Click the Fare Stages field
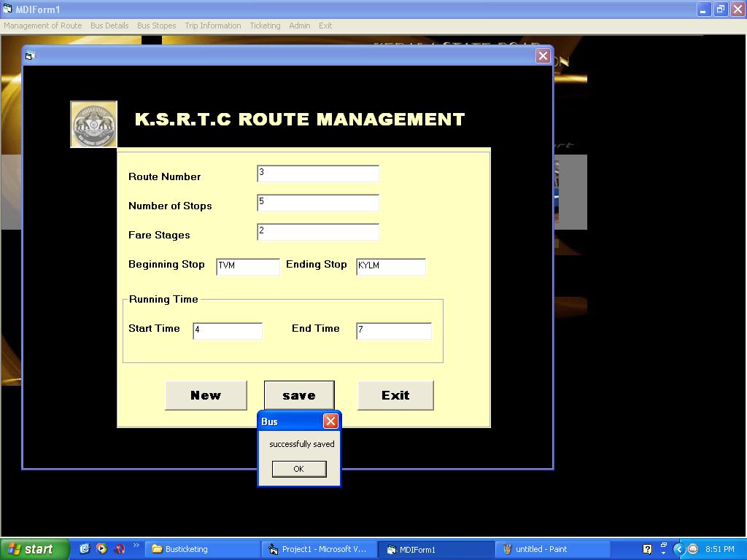The width and height of the screenshot is (747, 560). [318, 232]
